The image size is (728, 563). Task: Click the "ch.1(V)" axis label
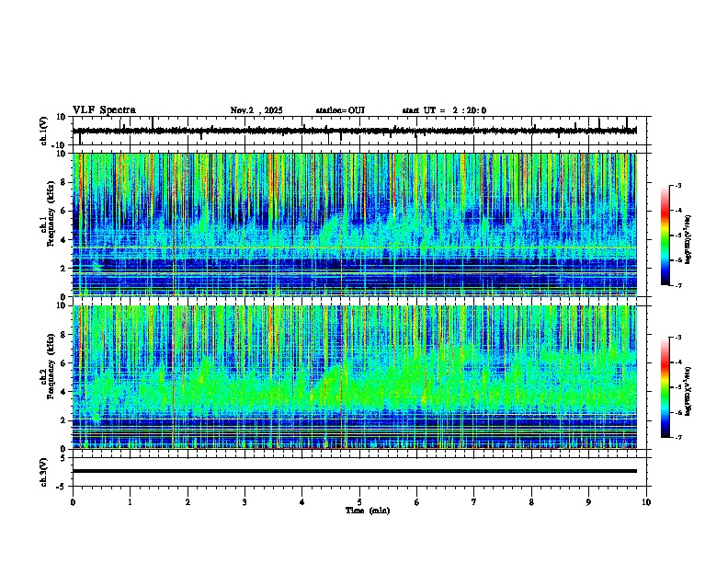pyautogui.click(x=44, y=131)
